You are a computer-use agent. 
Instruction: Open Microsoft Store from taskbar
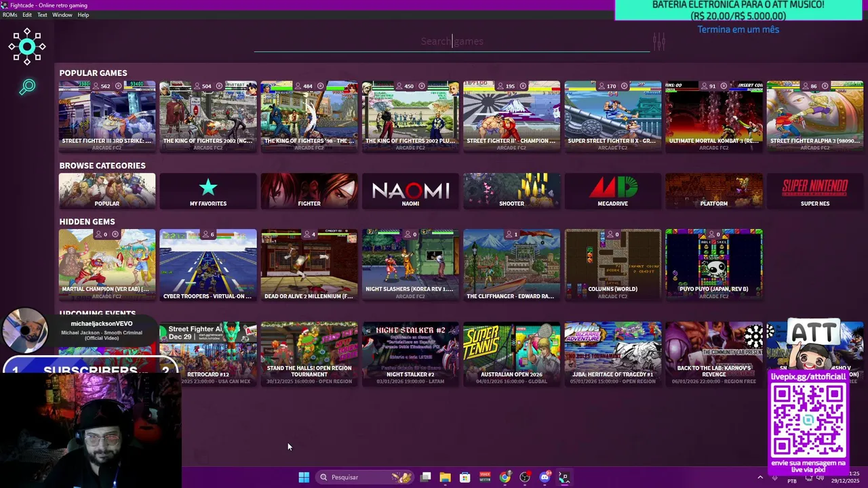coord(465,477)
